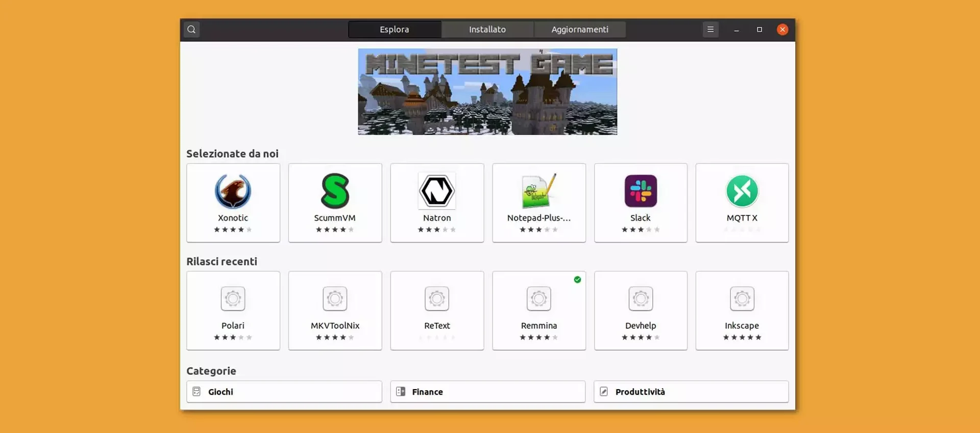Click the Xonotic app name
Viewport: 980px width, 433px height.
233,218
